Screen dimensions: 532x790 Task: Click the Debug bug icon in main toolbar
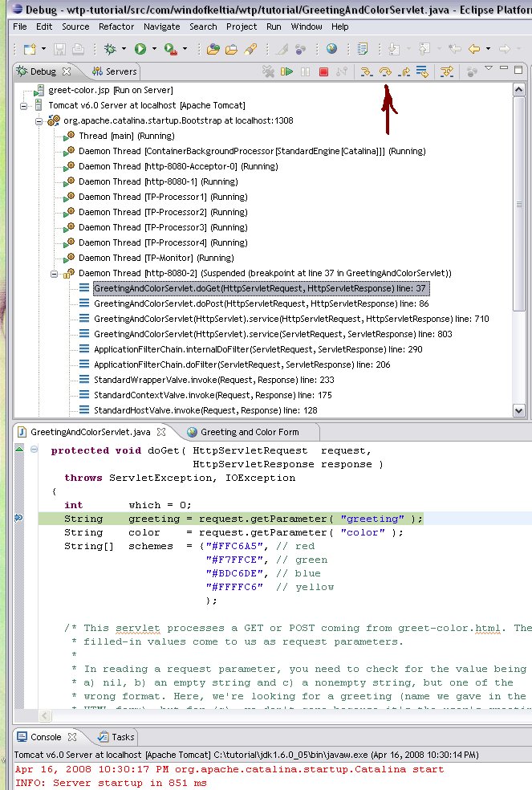click(110, 49)
